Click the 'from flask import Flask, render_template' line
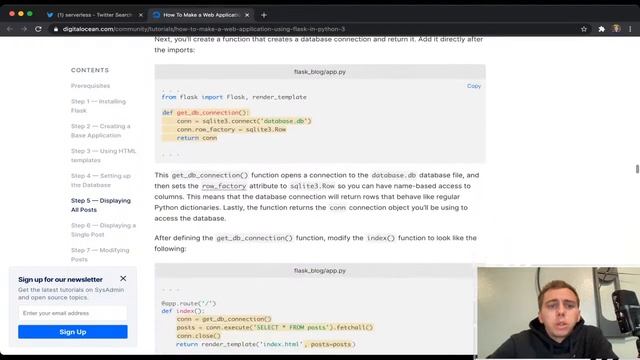The height and width of the screenshot is (360, 640). pos(234,97)
